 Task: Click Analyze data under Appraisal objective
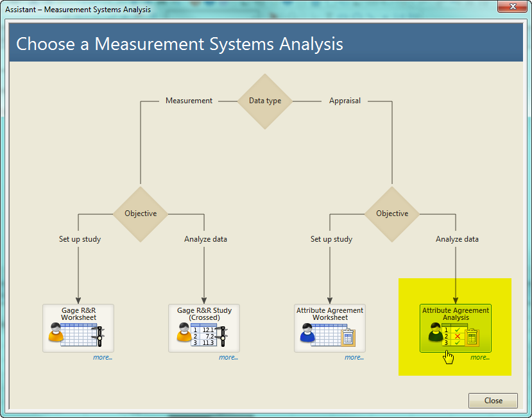[x=457, y=239]
